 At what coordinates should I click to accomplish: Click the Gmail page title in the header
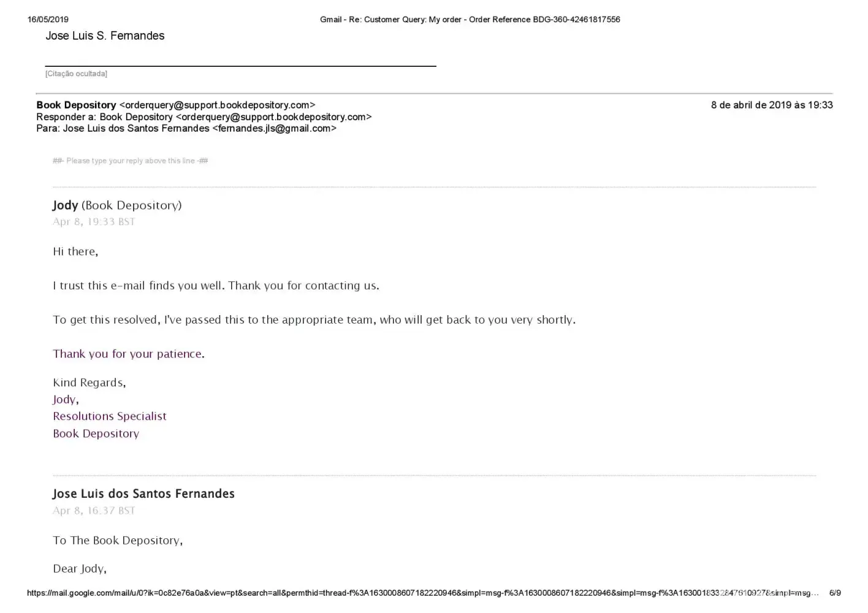[470, 20]
